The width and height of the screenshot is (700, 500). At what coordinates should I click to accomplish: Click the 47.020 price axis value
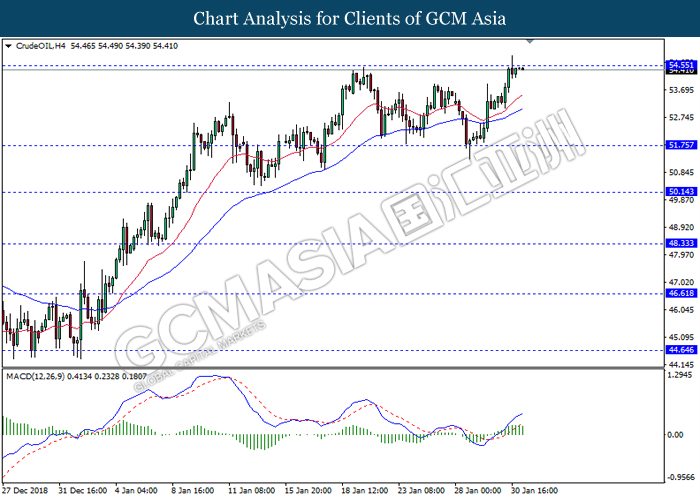(681, 283)
